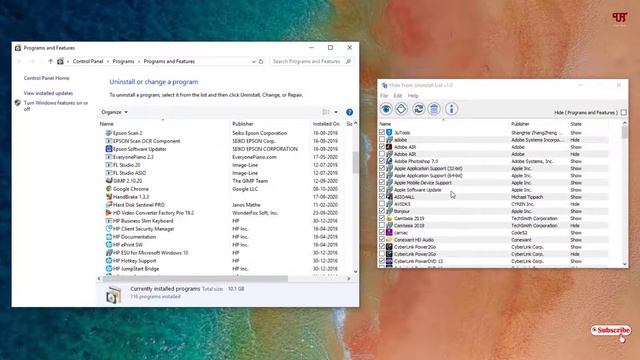Click the Google Chrome icon in the program list
Viewport: 640px width, 360px height.
point(109,189)
